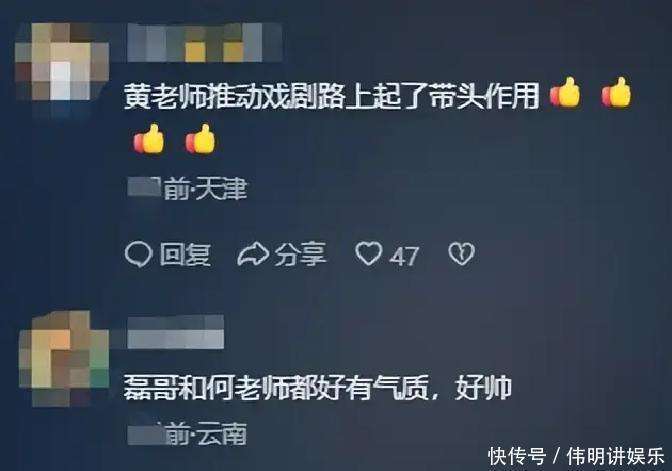Open the second commenter's pixelated avatar
Viewport: 672px width, 471px height.
[64, 359]
